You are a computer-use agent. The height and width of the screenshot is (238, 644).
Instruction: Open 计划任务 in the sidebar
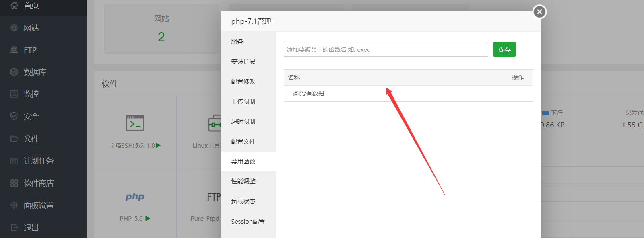39,161
